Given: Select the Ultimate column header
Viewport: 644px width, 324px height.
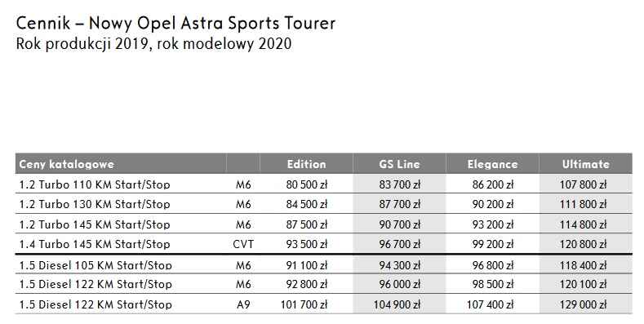Looking at the screenshot, I should [x=586, y=164].
